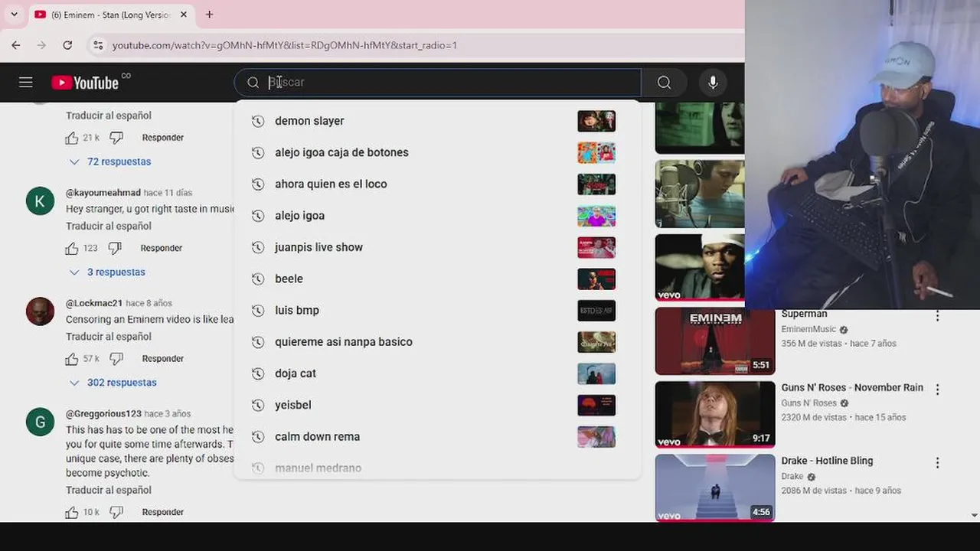This screenshot has height=551, width=980.
Task: Like the @Lockmac21 comment
Action: (72, 359)
